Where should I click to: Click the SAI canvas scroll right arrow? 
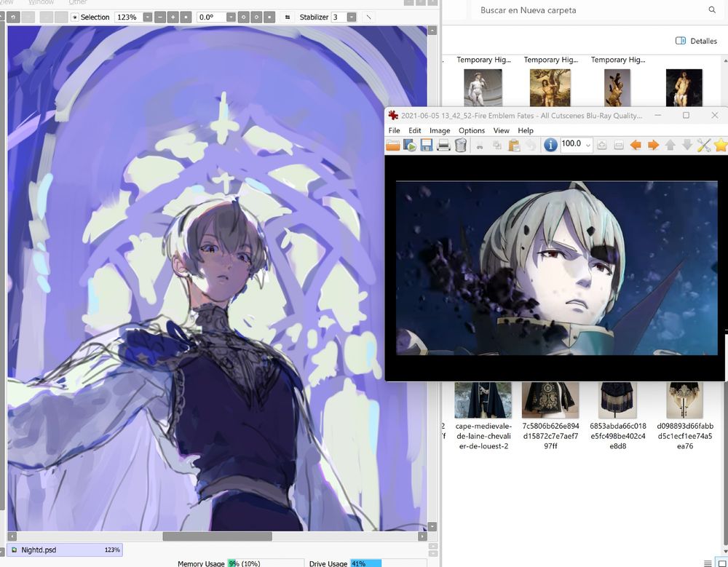tap(422, 536)
